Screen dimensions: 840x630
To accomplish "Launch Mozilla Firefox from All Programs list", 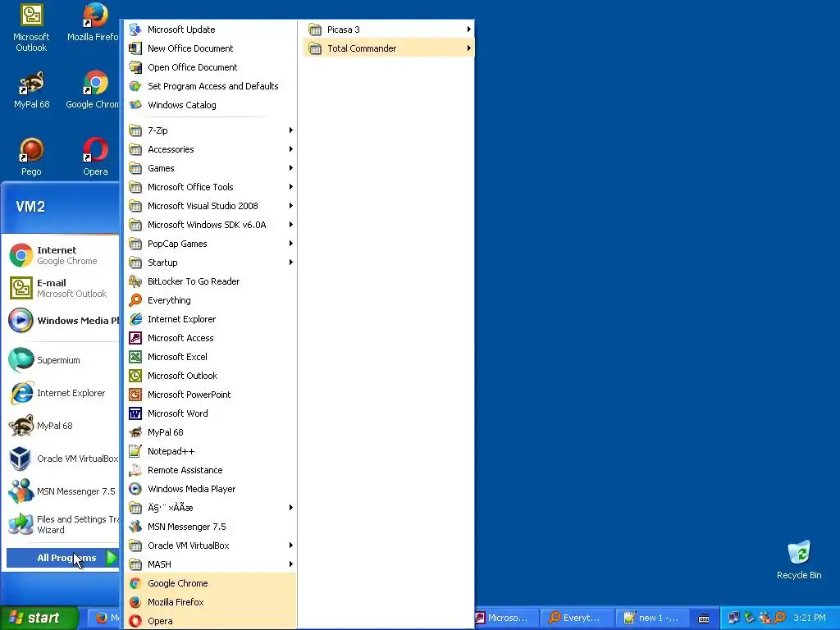I will pos(210,601).
